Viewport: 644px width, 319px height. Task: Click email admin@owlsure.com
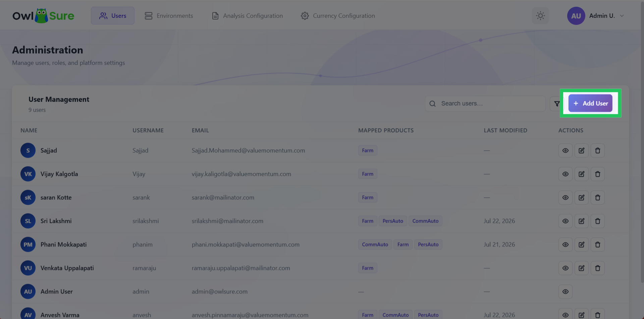220,291
